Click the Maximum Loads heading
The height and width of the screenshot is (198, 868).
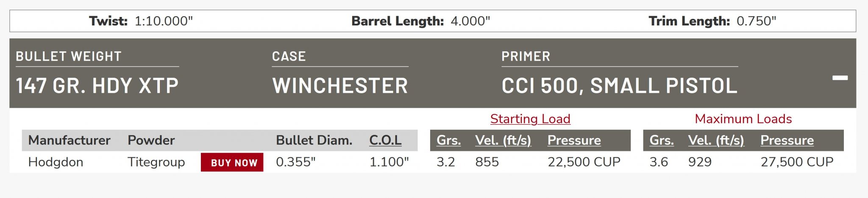point(743,119)
